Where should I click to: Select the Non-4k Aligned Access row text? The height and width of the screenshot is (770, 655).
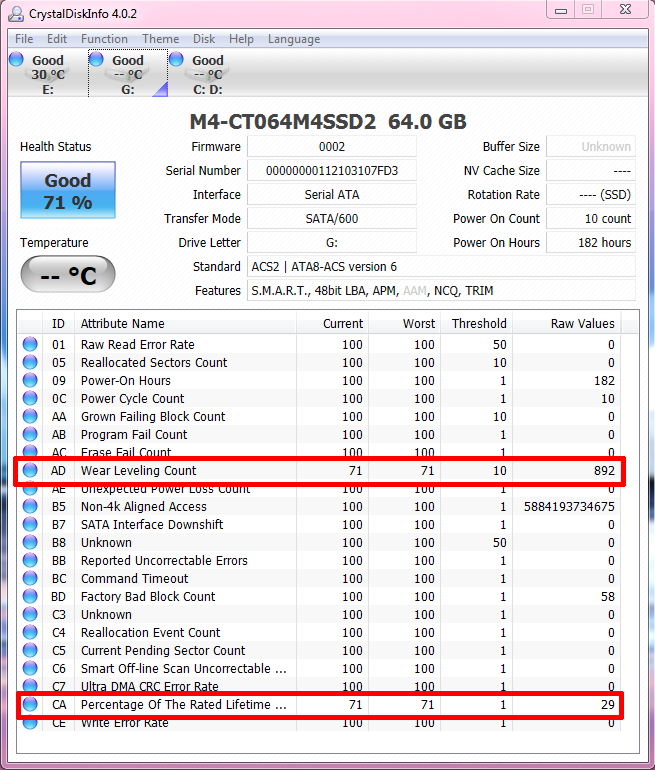(143, 506)
